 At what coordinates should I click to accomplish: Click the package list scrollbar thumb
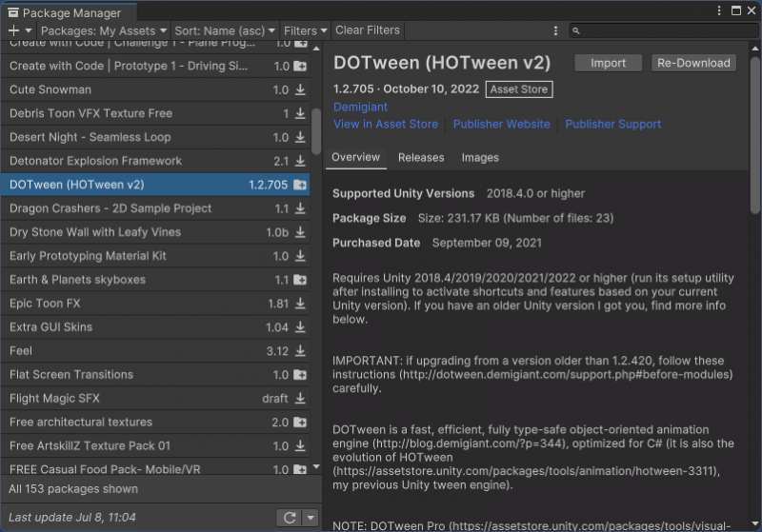click(316, 130)
